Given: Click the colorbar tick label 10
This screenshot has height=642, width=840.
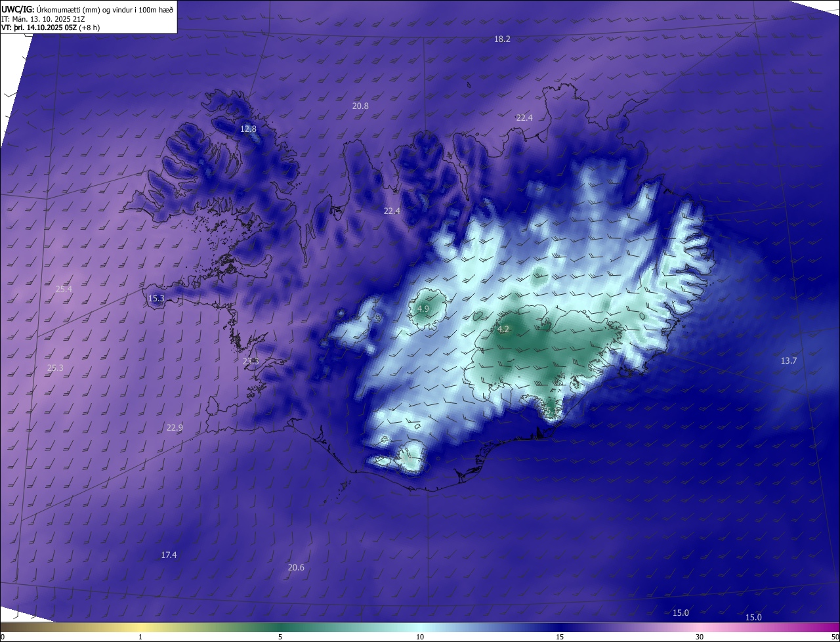Looking at the screenshot, I should click(420, 637).
